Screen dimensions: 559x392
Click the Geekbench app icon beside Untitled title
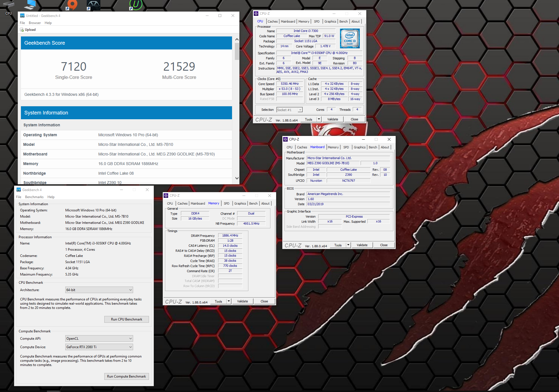click(x=22, y=16)
